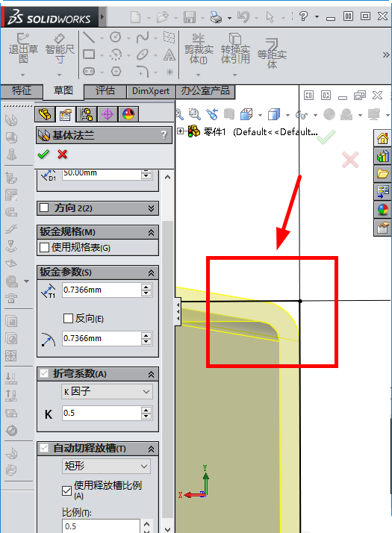Collapse the 钣金参数(S) section
This screenshot has width=392, height=533.
click(152, 272)
